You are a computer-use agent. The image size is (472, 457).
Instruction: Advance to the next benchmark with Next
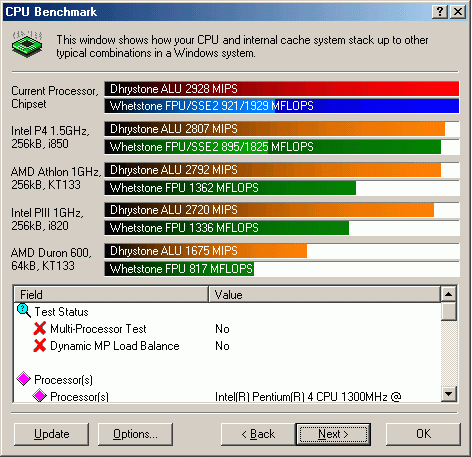click(x=333, y=434)
